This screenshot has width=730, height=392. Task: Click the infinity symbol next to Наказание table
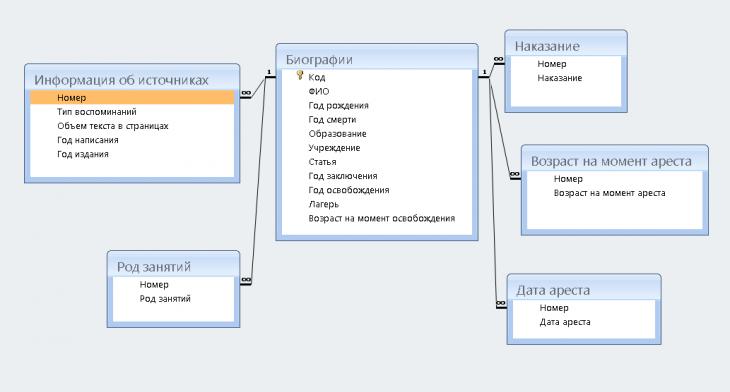tap(498, 60)
